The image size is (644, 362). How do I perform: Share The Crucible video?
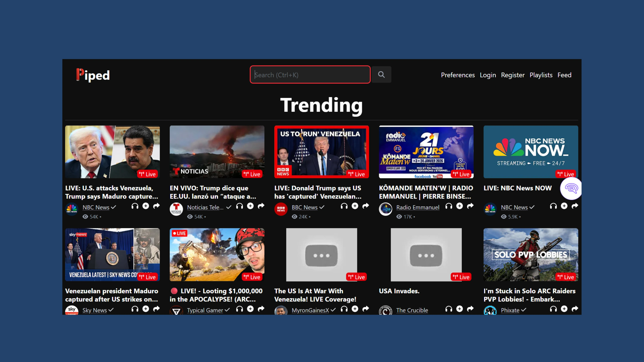click(470, 309)
